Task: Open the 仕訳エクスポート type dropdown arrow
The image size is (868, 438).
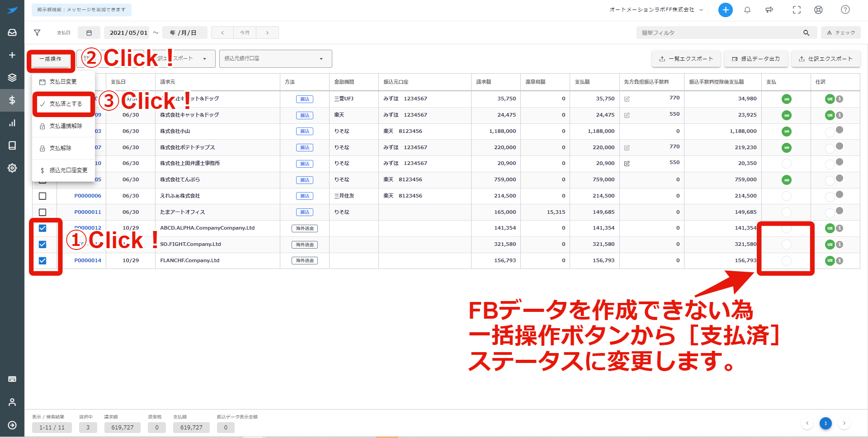Action: click(x=205, y=59)
